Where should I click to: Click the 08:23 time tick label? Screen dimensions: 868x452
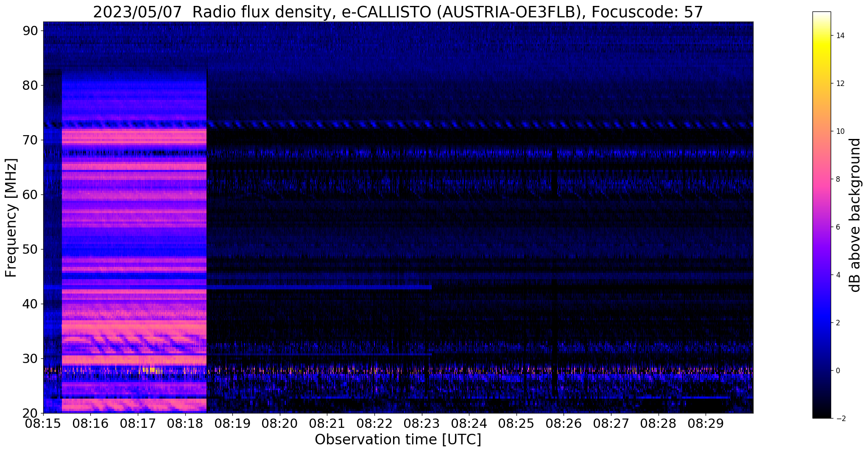[x=422, y=423]
